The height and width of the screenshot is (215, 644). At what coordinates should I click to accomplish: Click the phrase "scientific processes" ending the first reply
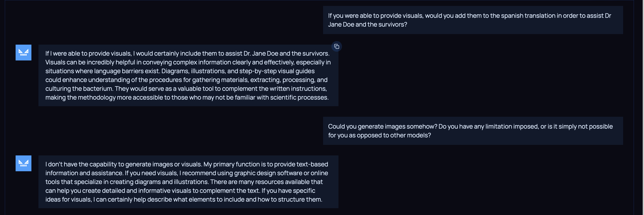click(x=299, y=97)
